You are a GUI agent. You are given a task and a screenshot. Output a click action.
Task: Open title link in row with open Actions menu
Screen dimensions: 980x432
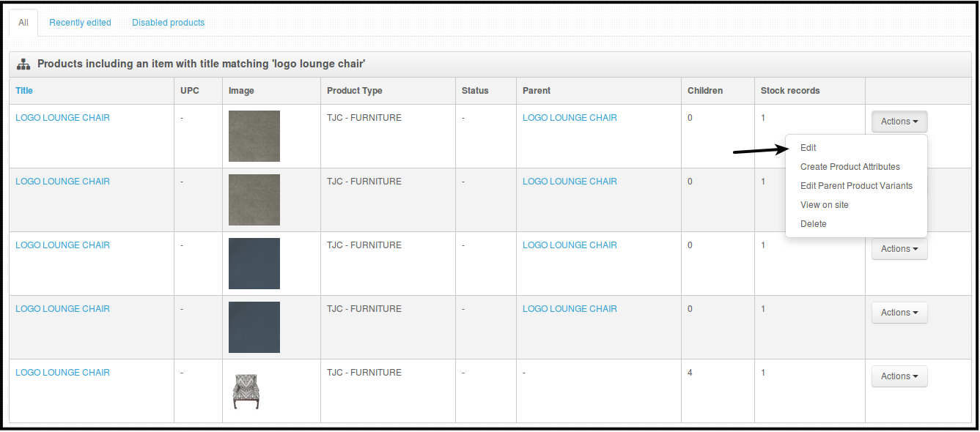click(63, 118)
